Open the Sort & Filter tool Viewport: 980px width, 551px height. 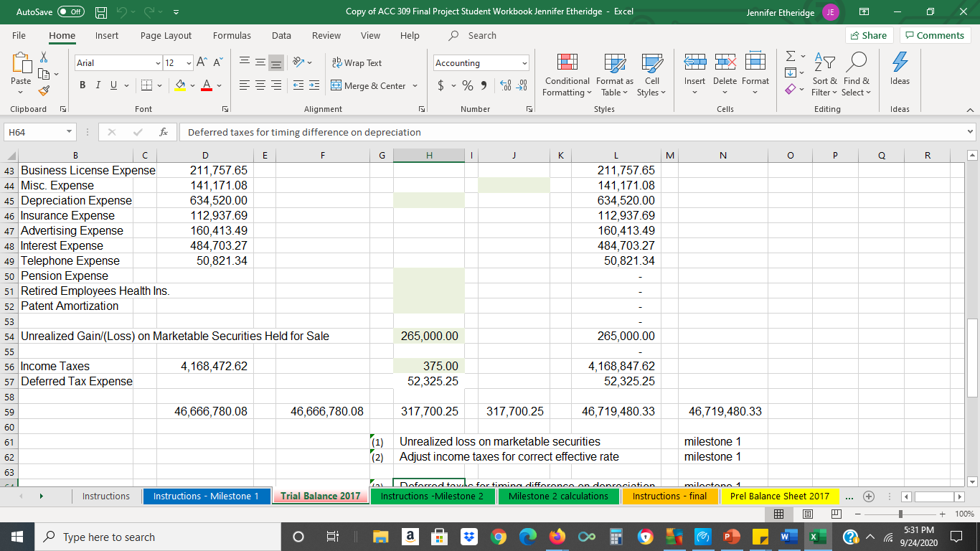pos(823,75)
